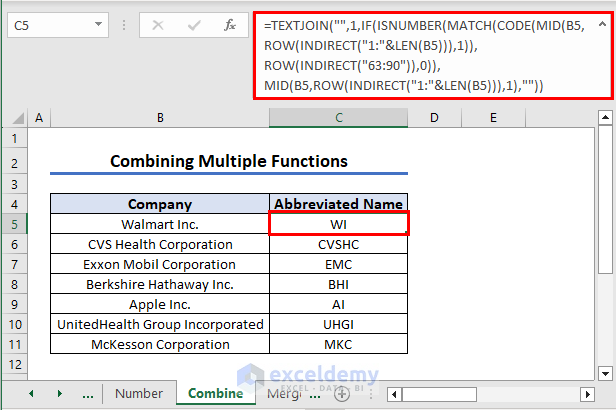Click the vertical scrollbar down arrow
The image size is (616, 410).
[605, 373]
